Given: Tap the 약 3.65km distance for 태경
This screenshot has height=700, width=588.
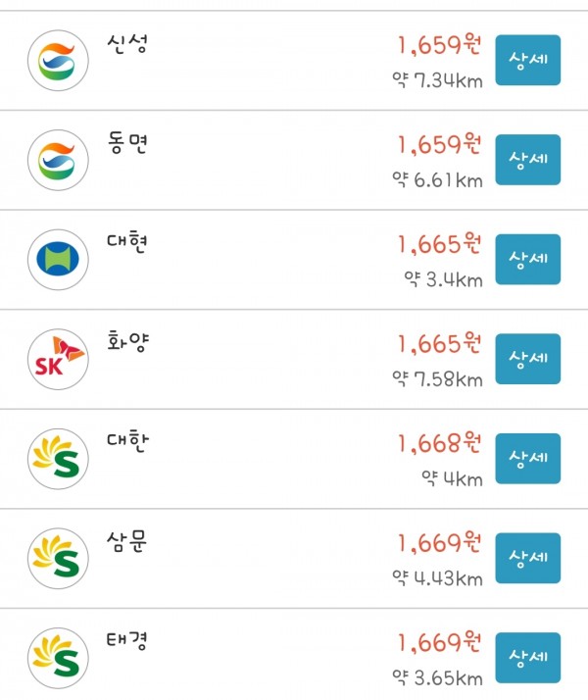Looking at the screenshot, I should click(x=437, y=678).
